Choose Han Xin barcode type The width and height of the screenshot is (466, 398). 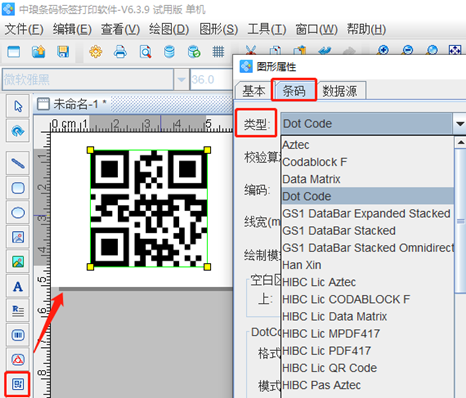tap(368, 265)
